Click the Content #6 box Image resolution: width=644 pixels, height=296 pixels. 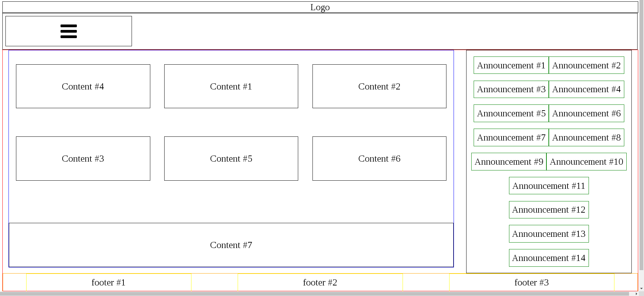(x=379, y=159)
